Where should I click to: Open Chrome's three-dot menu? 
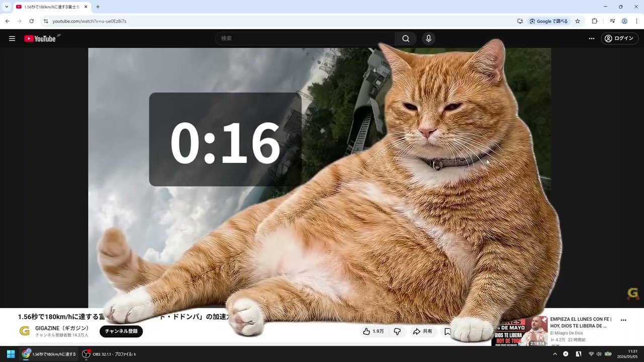pyautogui.click(x=636, y=21)
